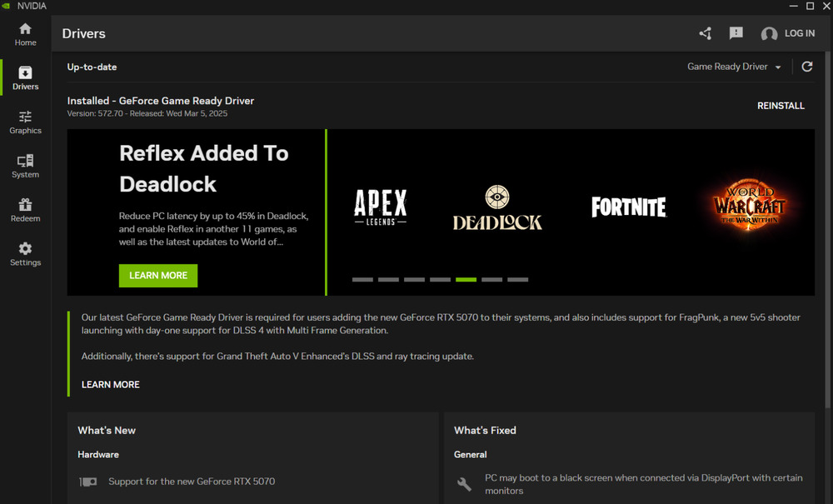The width and height of the screenshot is (833, 504).
Task: Open the Redeem gift section
Action: pyautogui.click(x=25, y=211)
